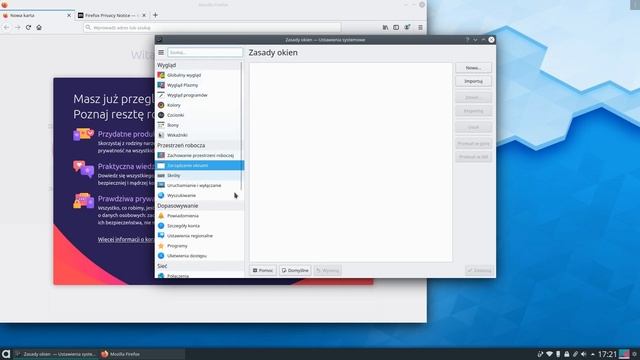Click the Zastosuj button

(x=479, y=270)
